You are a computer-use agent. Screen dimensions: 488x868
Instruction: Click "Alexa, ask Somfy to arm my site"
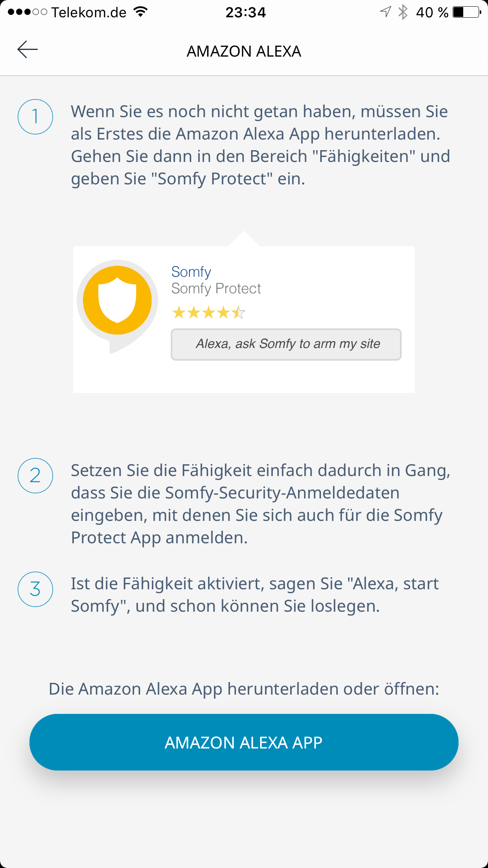point(286,344)
